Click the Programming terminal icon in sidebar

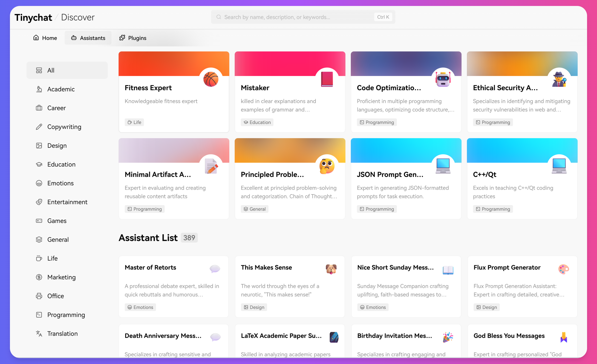pyautogui.click(x=39, y=315)
